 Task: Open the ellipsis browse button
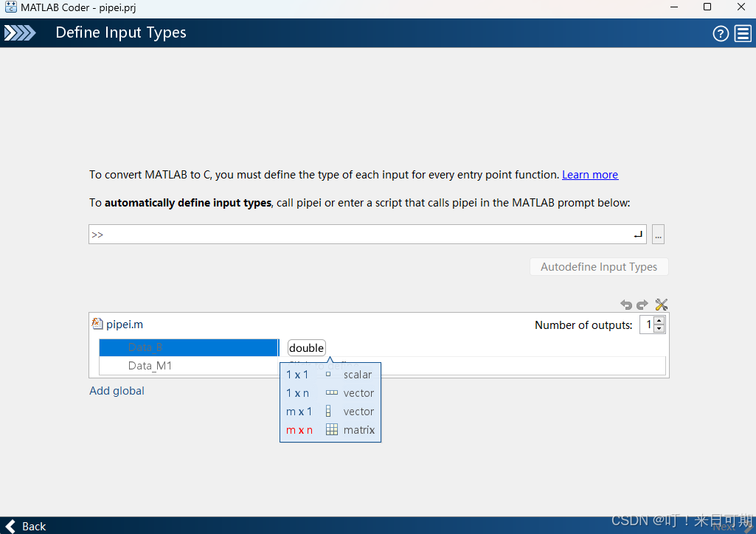point(658,235)
